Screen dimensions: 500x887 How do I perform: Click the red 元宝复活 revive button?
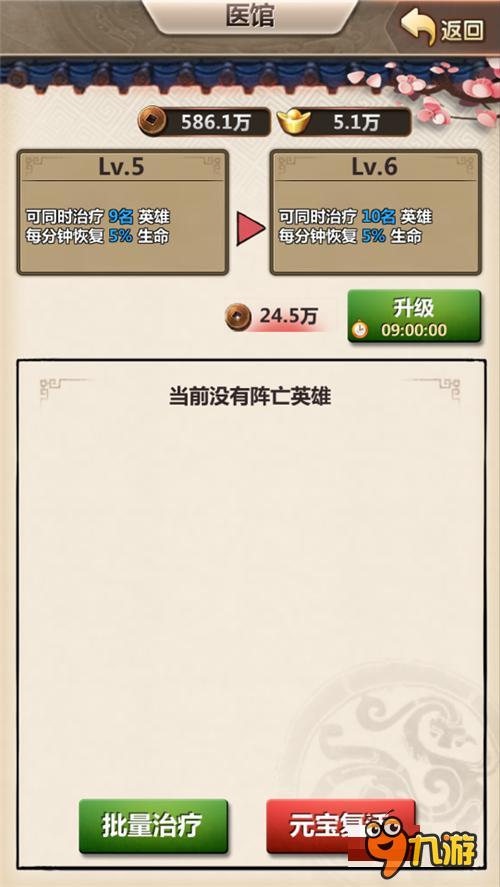pos(340,826)
